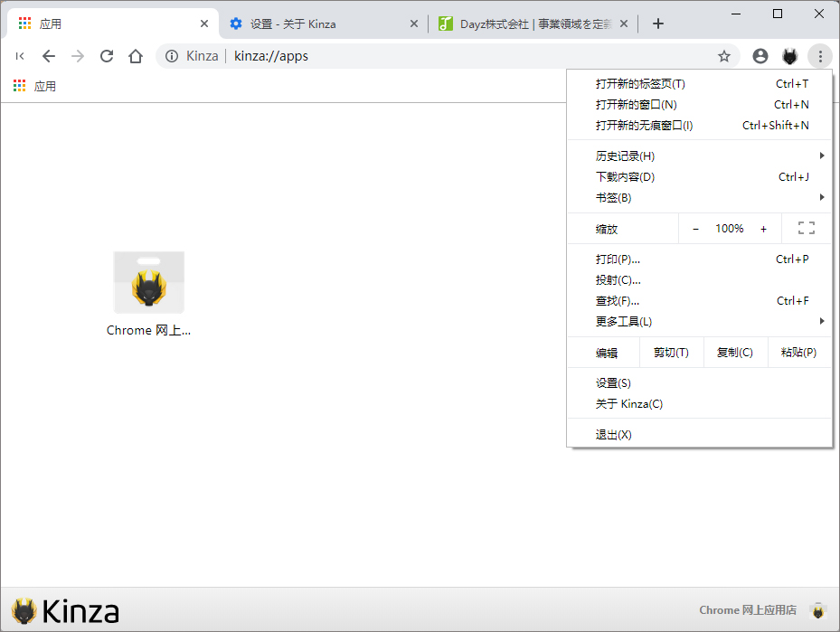Click the 粘贴(P) button
This screenshot has width=840, height=632.
799,353
